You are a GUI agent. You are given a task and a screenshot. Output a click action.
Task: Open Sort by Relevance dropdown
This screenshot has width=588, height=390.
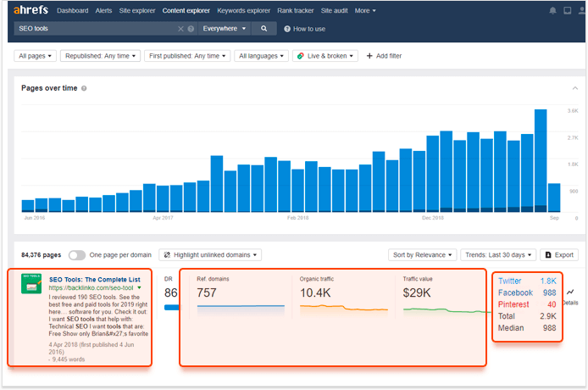(x=422, y=255)
